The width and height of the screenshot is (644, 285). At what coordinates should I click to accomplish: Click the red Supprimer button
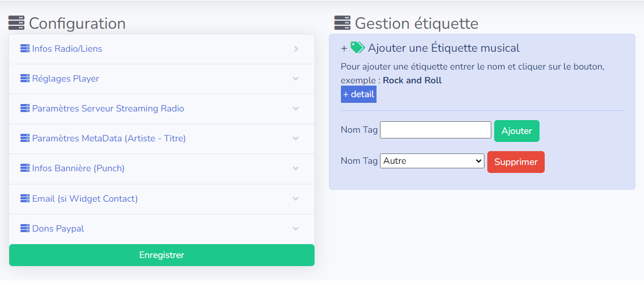pos(516,162)
